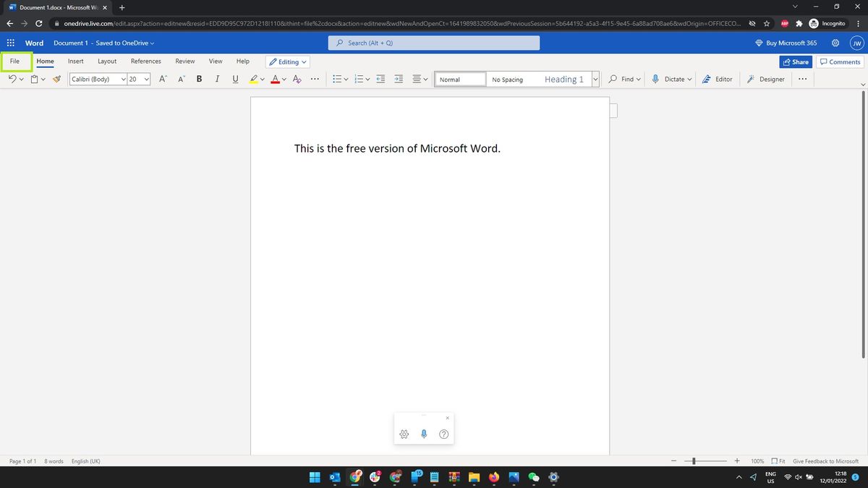Open the bullet styles dropdown arrow
Screen dimensions: 868x488
pyautogui.click(x=346, y=80)
